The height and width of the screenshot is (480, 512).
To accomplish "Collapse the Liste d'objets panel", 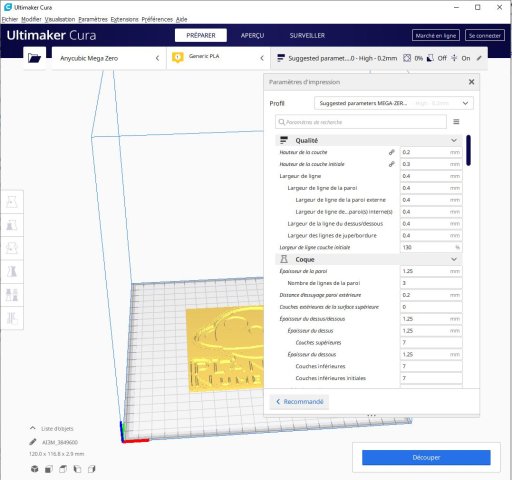I will [33, 428].
